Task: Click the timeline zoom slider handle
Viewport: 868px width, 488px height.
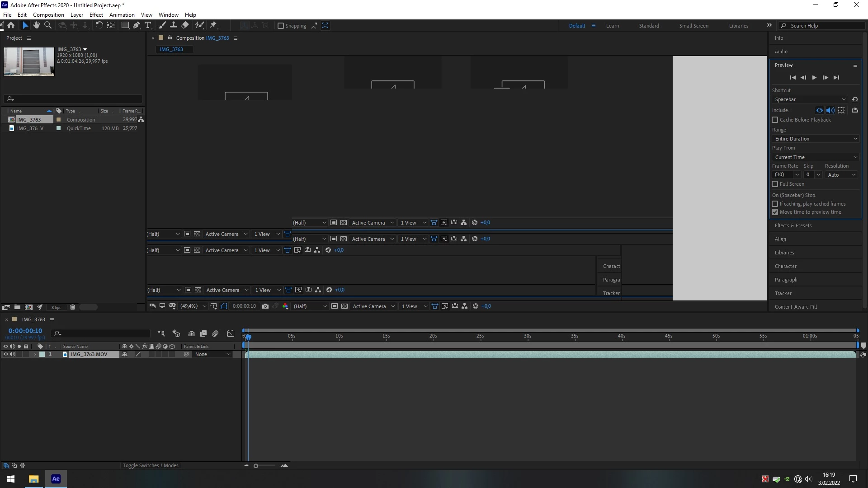Action: [256, 466]
